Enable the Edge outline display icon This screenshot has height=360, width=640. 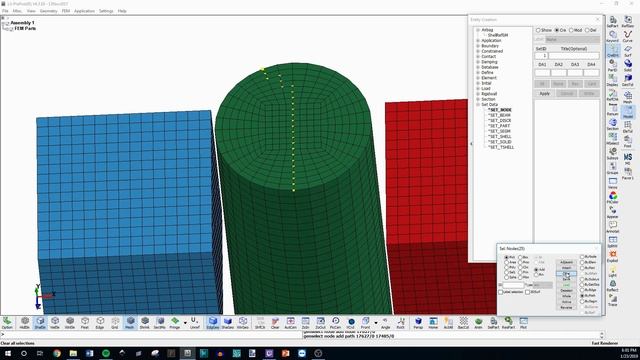click(100, 322)
